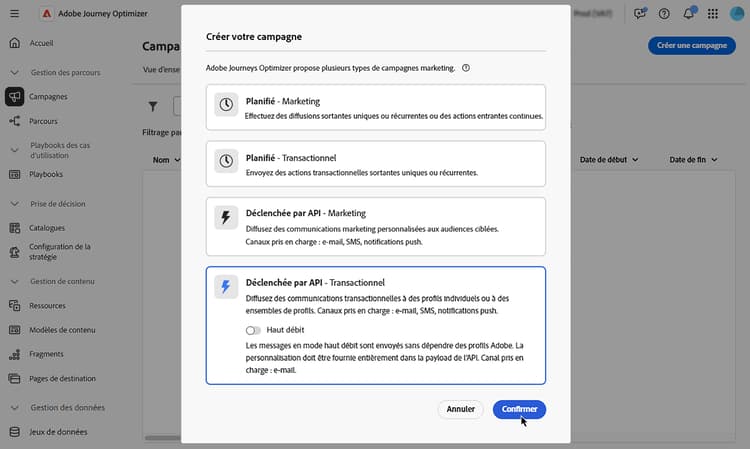Click the Fragments icon
The width and height of the screenshot is (750, 449).
click(15, 354)
